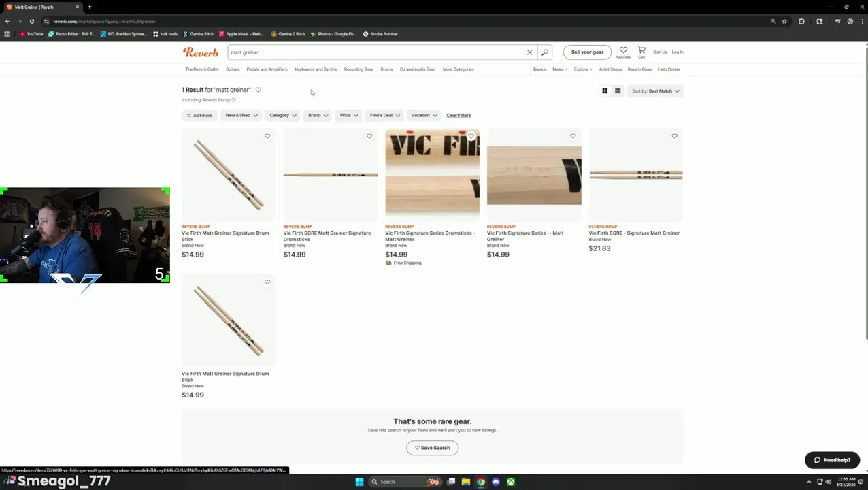Image resolution: width=868 pixels, height=490 pixels.
Task: Open the Photo Editor : Pixlr bookmark
Action: coord(71,34)
